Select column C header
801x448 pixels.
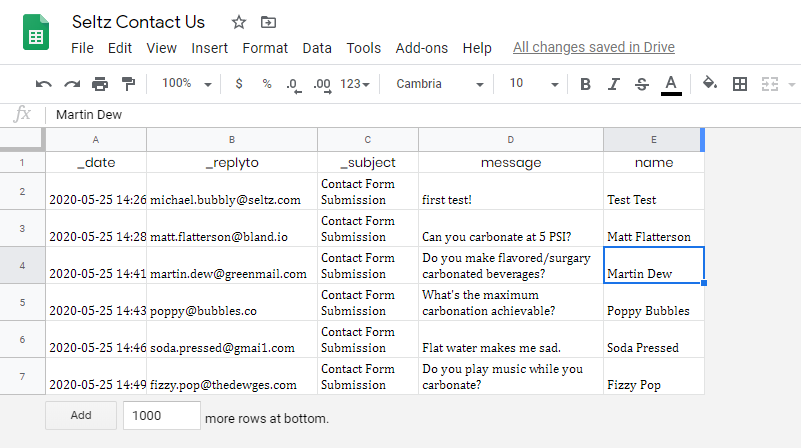[368, 139]
